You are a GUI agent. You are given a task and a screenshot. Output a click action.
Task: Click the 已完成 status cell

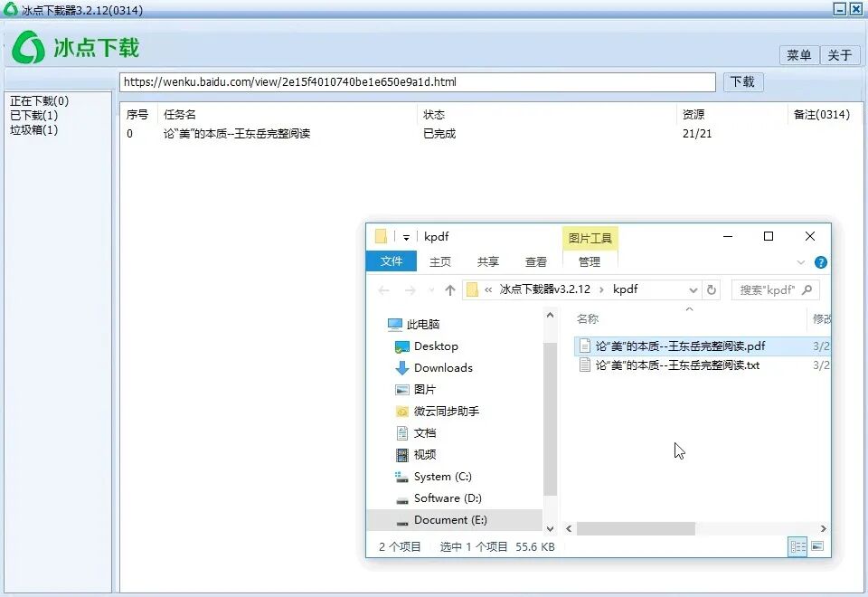(x=439, y=134)
